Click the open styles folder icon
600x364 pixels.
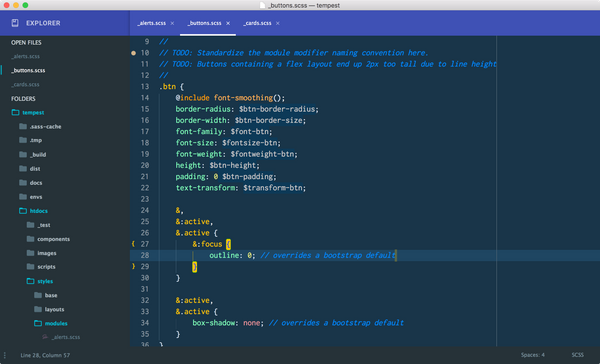coord(31,281)
